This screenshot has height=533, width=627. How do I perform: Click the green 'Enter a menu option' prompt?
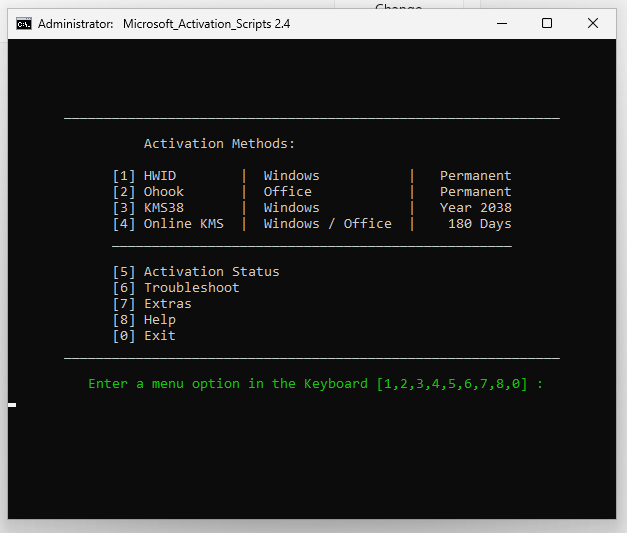click(315, 384)
